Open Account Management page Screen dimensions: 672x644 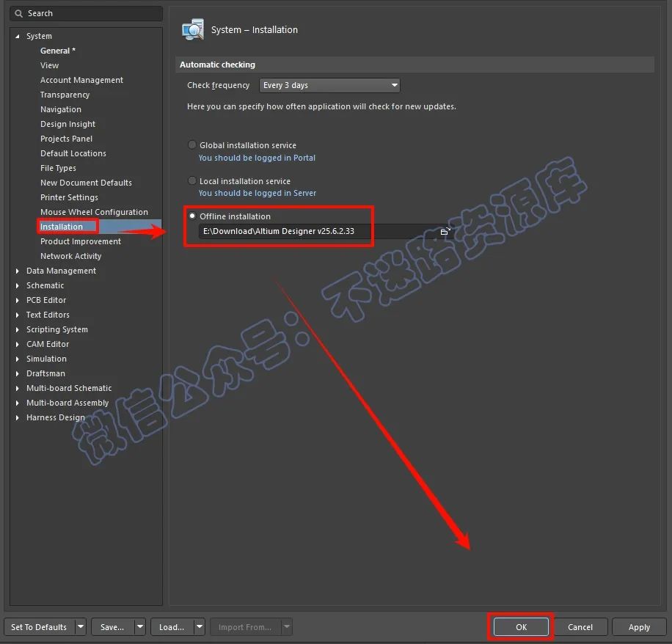[81, 80]
